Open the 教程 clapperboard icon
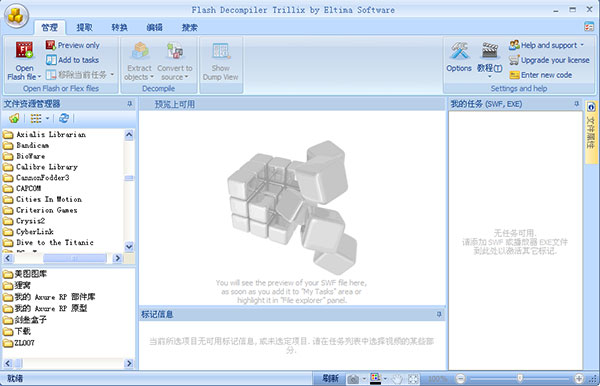 [490, 50]
